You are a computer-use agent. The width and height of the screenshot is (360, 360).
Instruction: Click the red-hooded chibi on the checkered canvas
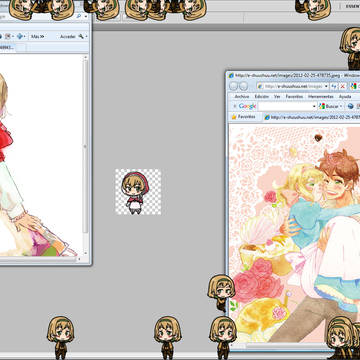(x=135, y=192)
